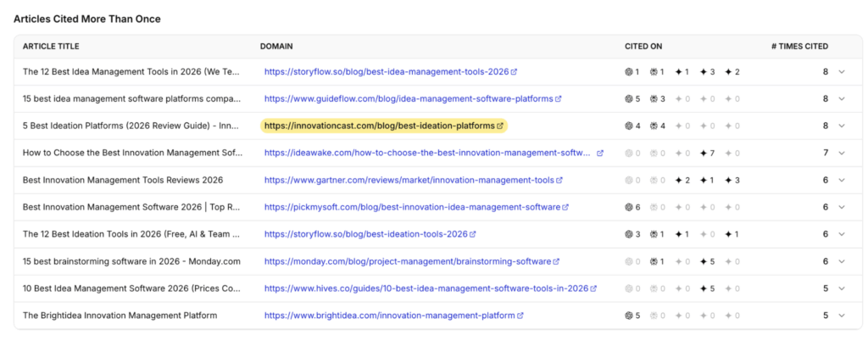Expand the Brightidea row chevron
Viewport: 868px width, 341px height.
tap(842, 316)
